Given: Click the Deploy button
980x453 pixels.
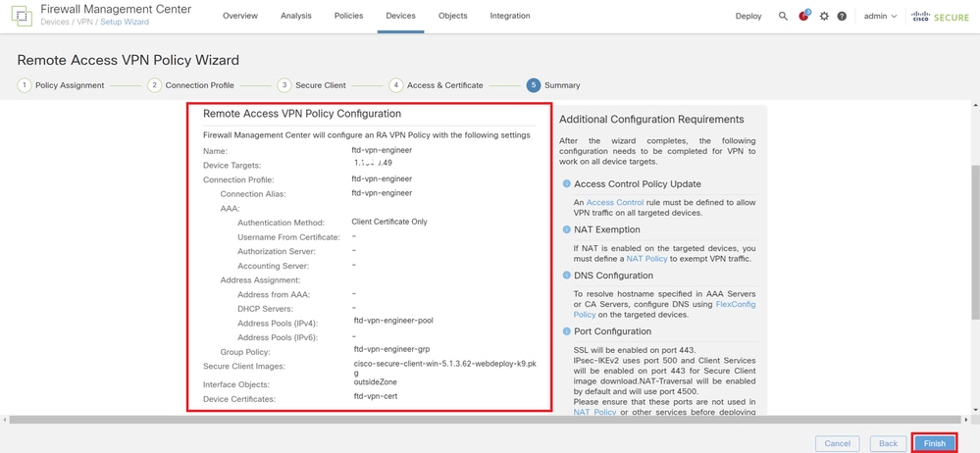Looking at the screenshot, I should click(x=748, y=17).
